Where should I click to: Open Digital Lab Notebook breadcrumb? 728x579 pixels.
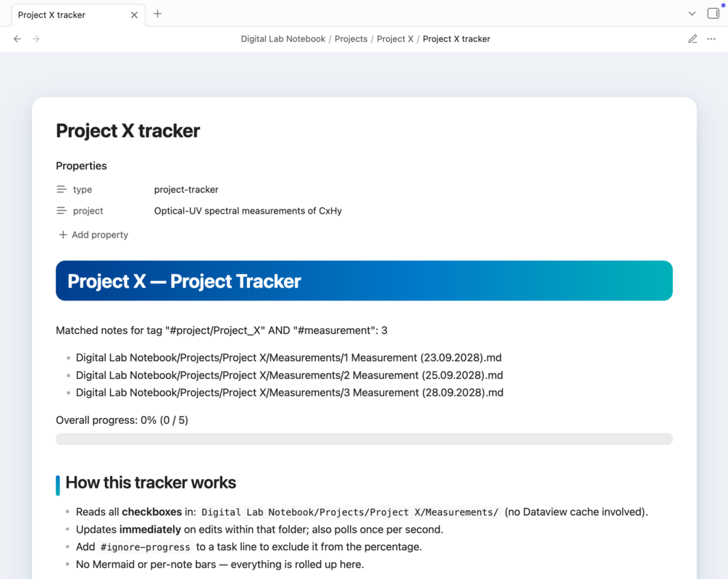283,39
